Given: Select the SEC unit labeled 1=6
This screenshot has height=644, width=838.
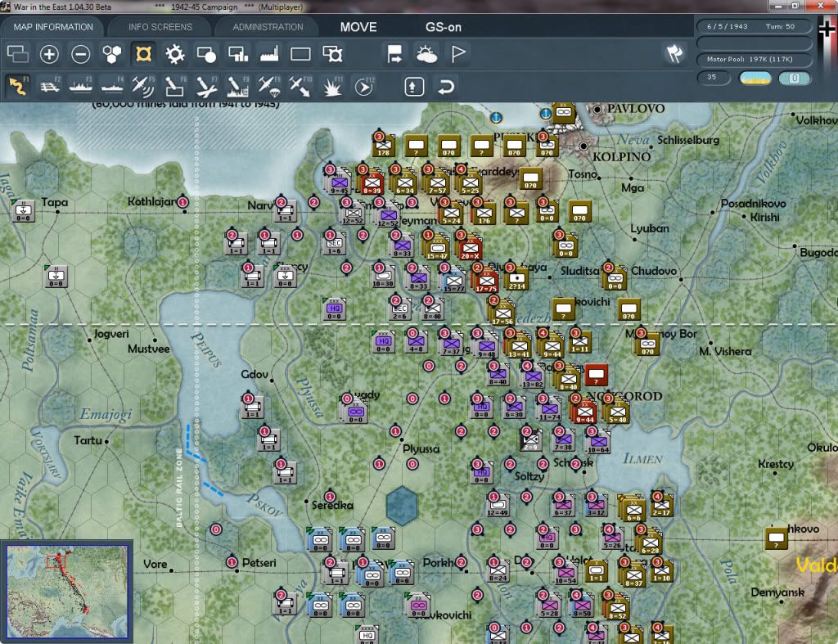Looking at the screenshot, I should (335, 244).
